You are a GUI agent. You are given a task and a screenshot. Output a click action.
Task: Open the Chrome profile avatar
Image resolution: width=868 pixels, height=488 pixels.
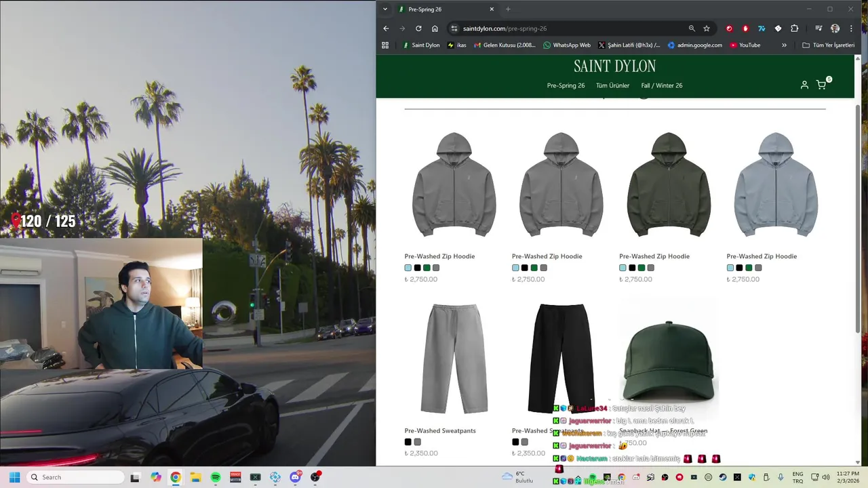click(835, 28)
